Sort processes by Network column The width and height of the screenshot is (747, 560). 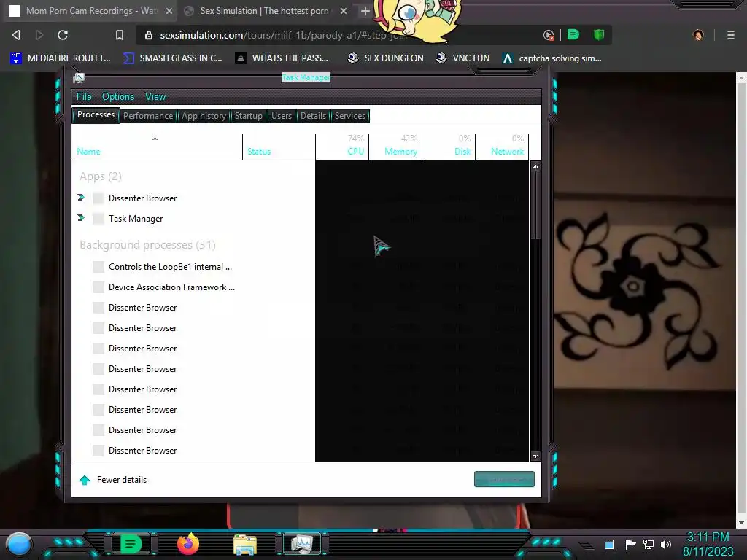coord(502,147)
